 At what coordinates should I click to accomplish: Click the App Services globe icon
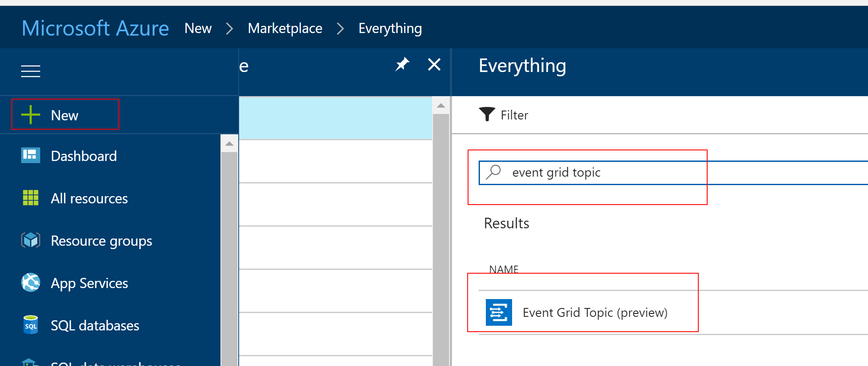pyautogui.click(x=30, y=283)
